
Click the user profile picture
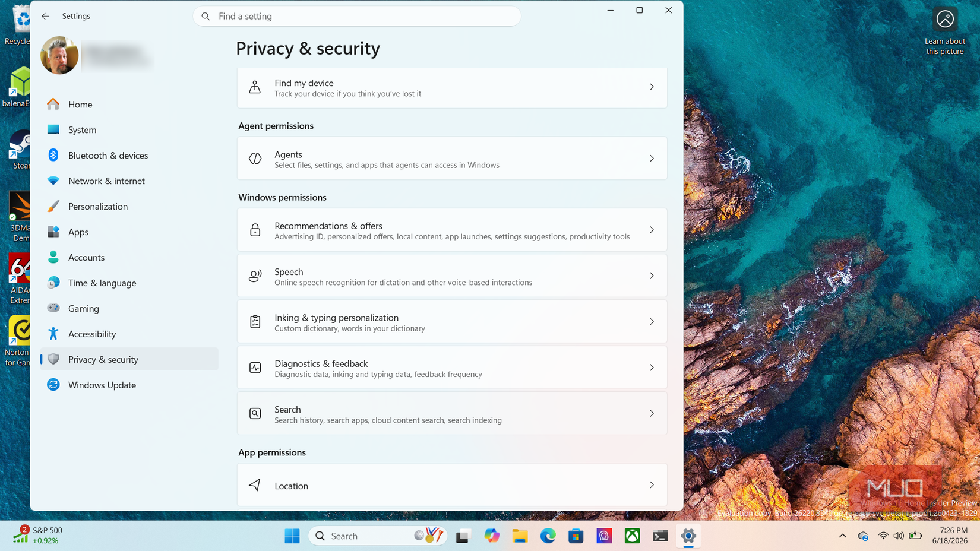coord(59,55)
